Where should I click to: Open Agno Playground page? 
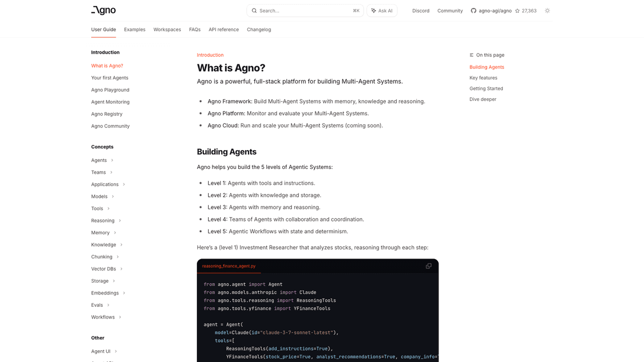(110, 90)
